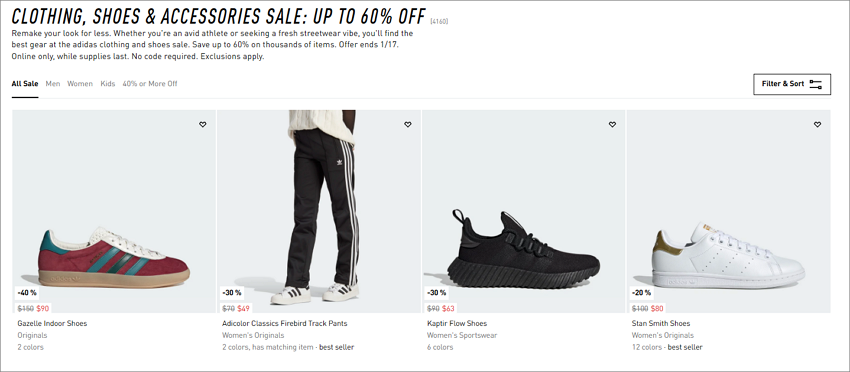
Task: Click the Gazelle Indoor Shoes title link
Action: pos(52,324)
